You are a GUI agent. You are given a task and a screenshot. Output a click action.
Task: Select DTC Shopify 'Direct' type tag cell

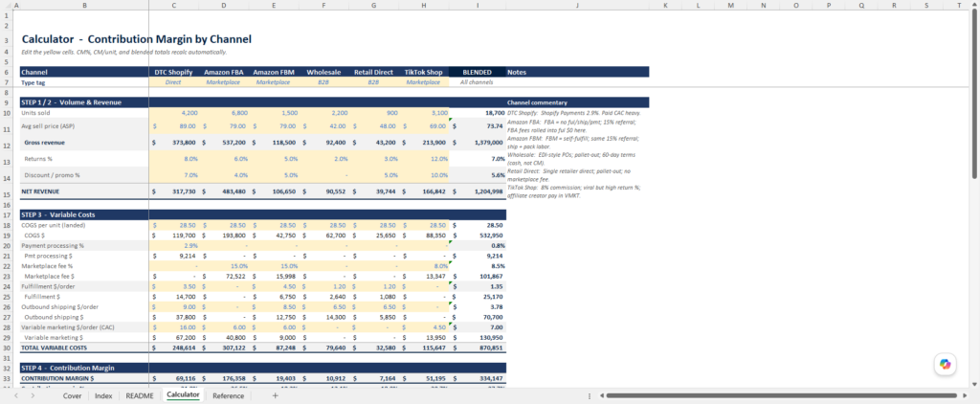coord(173,82)
